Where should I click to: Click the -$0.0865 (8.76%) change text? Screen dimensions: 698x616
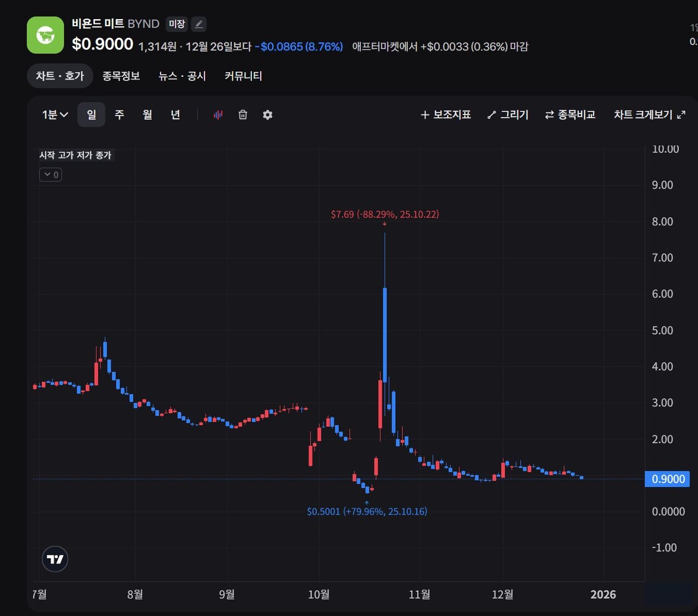point(299,46)
